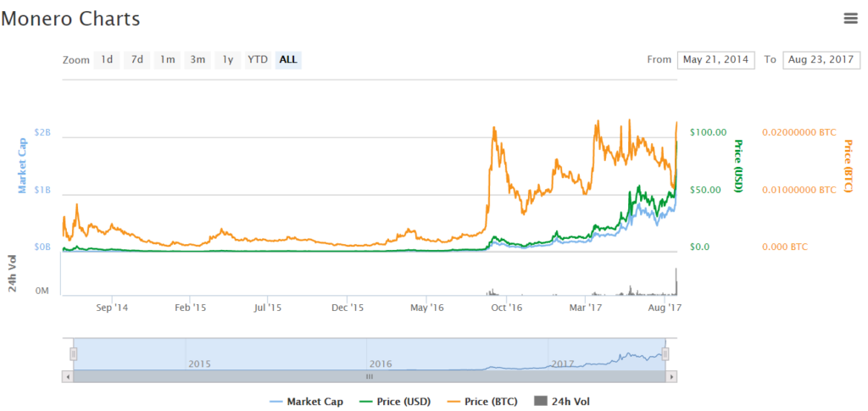
Task: Click the navigator left range handle
Action: click(74, 354)
